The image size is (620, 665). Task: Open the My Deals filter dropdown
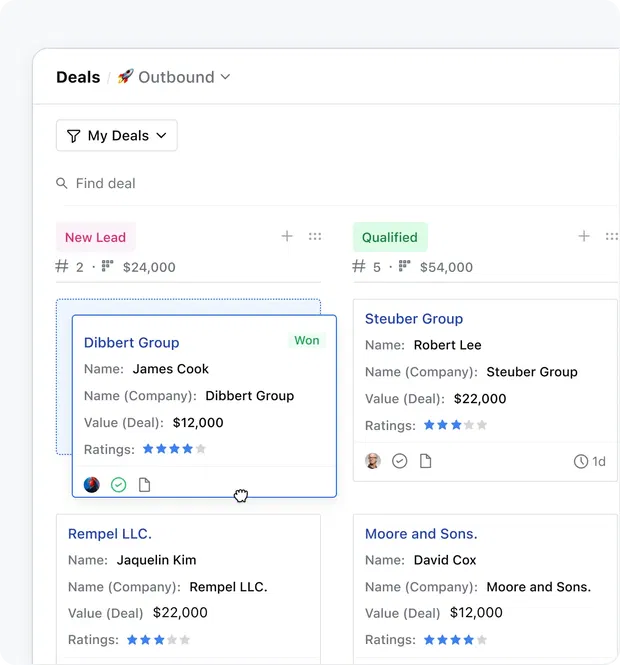click(117, 135)
